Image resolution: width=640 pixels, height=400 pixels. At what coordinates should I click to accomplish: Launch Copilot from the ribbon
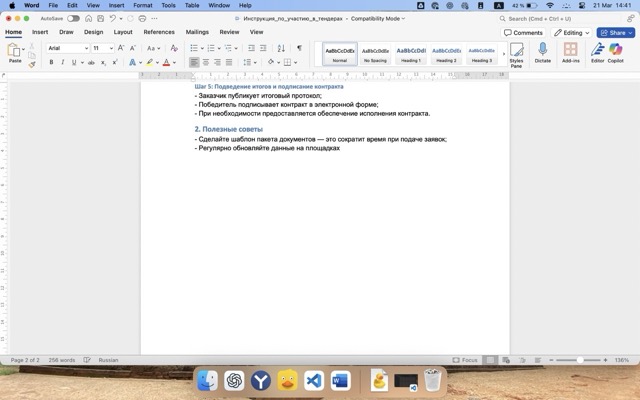point(615,52)
